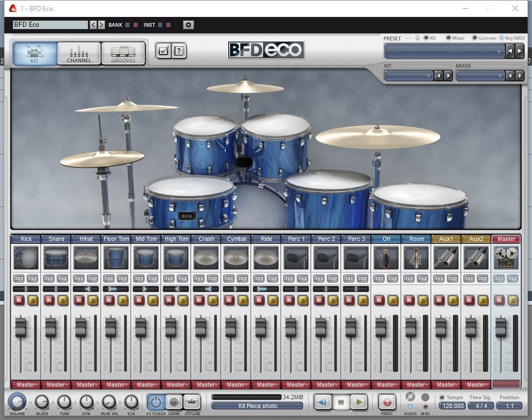Open Kick channel output Master dropdown
Screen dimensions: 532x420
(26, 384)
